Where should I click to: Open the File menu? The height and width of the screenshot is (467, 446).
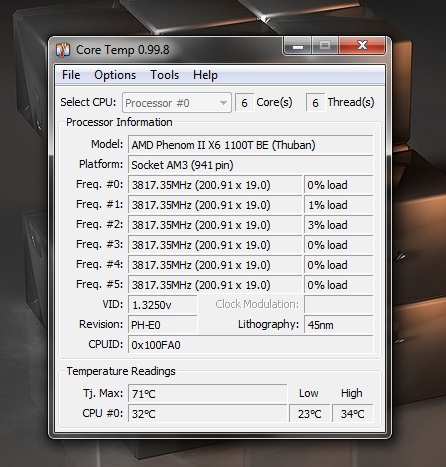pos(71,75)
